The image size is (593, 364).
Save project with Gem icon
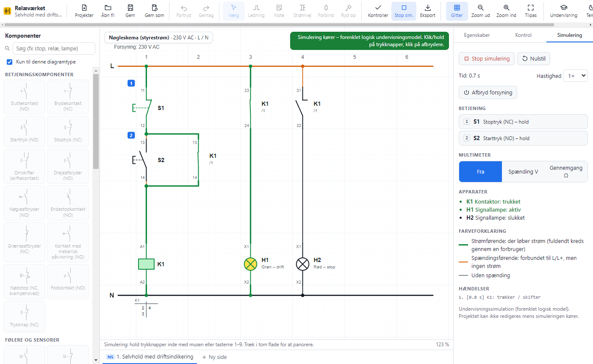pyautogui.click(x=130, y=8)
